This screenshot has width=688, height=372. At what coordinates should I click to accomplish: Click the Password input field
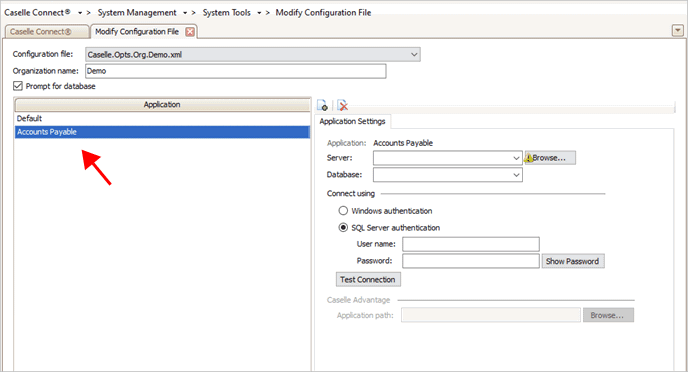(471, 261)
